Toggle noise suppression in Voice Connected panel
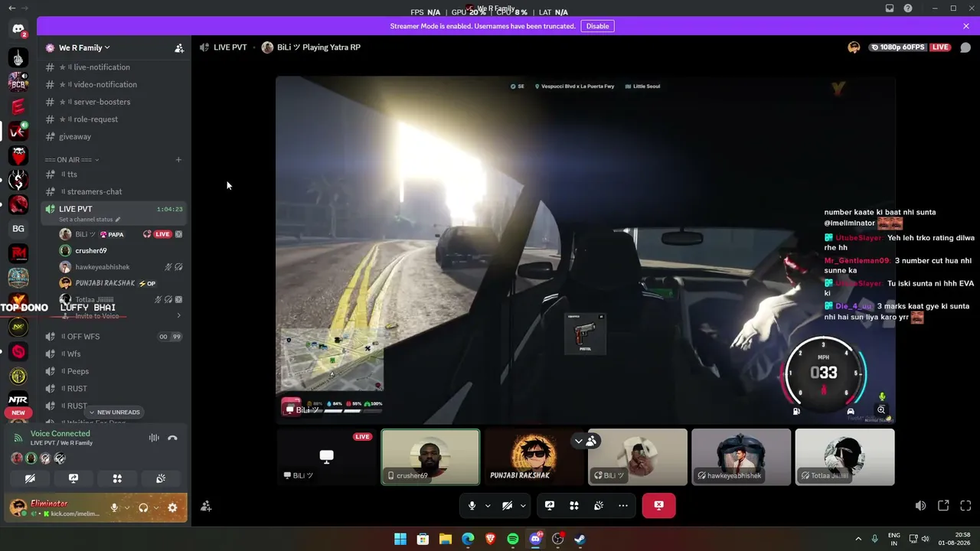 (x=154, y=438)
